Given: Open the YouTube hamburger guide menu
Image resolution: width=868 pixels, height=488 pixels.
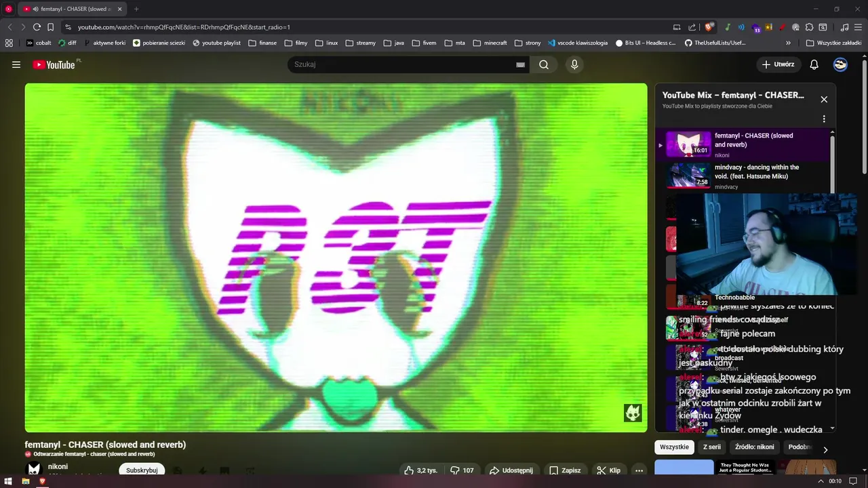Looking at the screenshot, I should 16,64.
